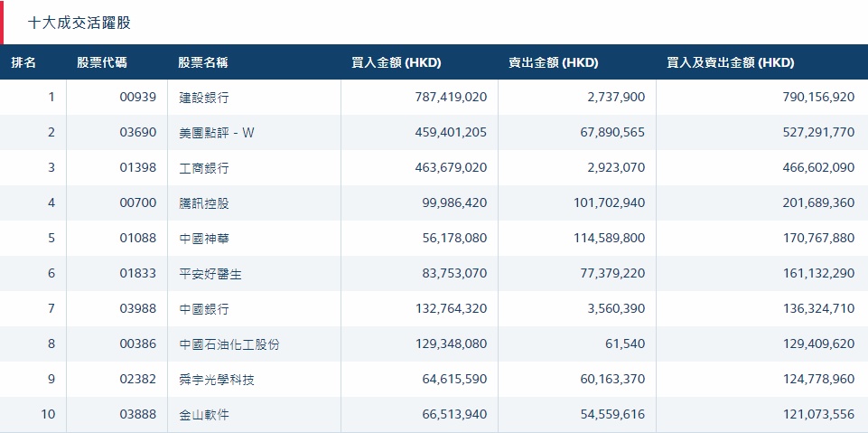The width and height of the screenshot is (868, 433).
Task: Select buy amount 56,178,080
Action: coord(455,238)
